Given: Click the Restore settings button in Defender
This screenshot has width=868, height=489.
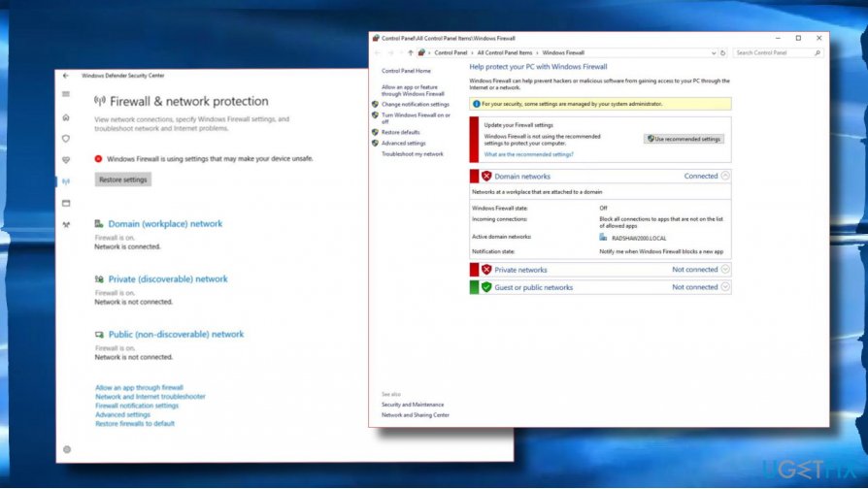Looking at the screenshot, I should tap(123, 179).
